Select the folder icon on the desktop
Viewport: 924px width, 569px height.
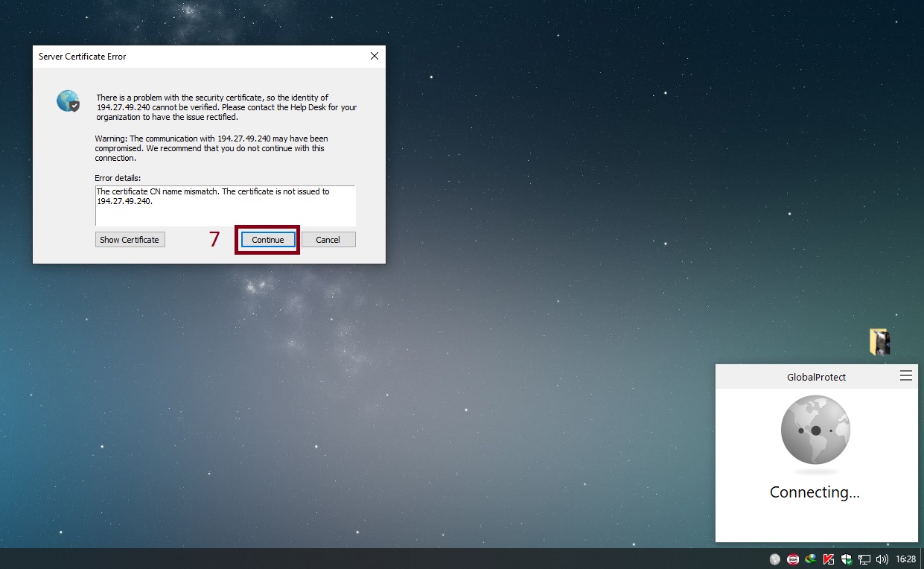point(879,342)
